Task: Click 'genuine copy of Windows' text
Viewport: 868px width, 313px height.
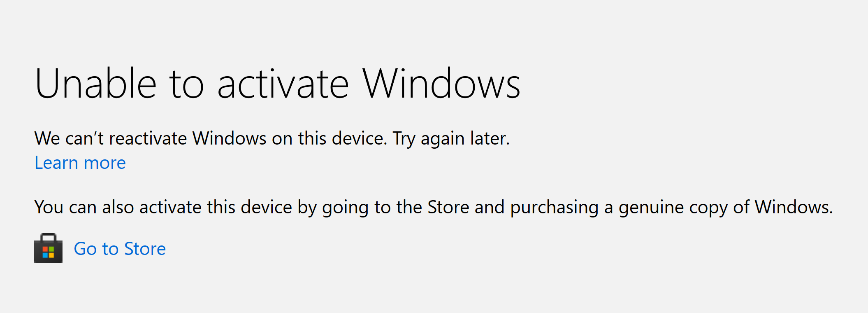Action: pyautogui.click(x=725, y=207)
